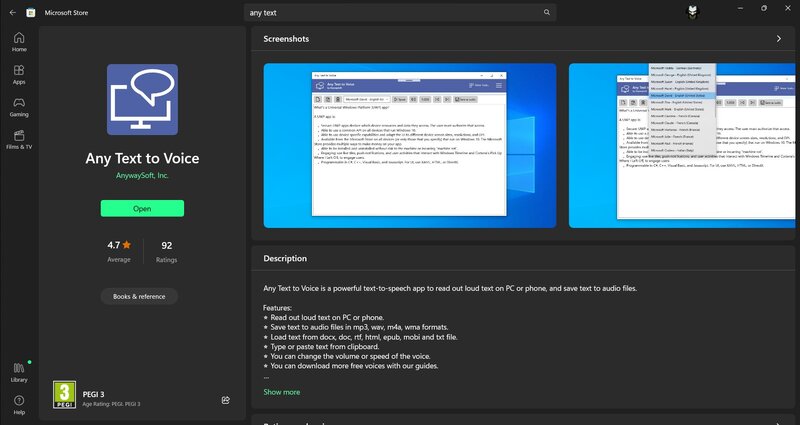
Task: Click 'Read out loud text on PC' feature line
Action: (x=323, y=317)
